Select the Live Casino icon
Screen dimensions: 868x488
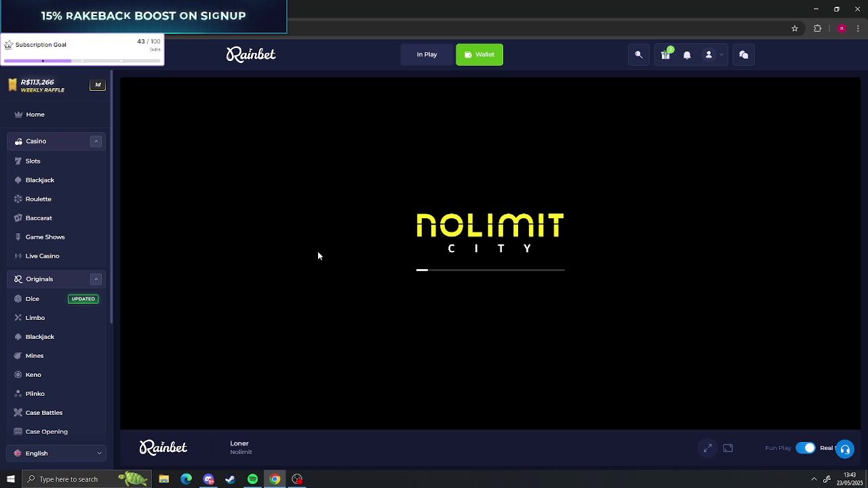coord(18,256)
